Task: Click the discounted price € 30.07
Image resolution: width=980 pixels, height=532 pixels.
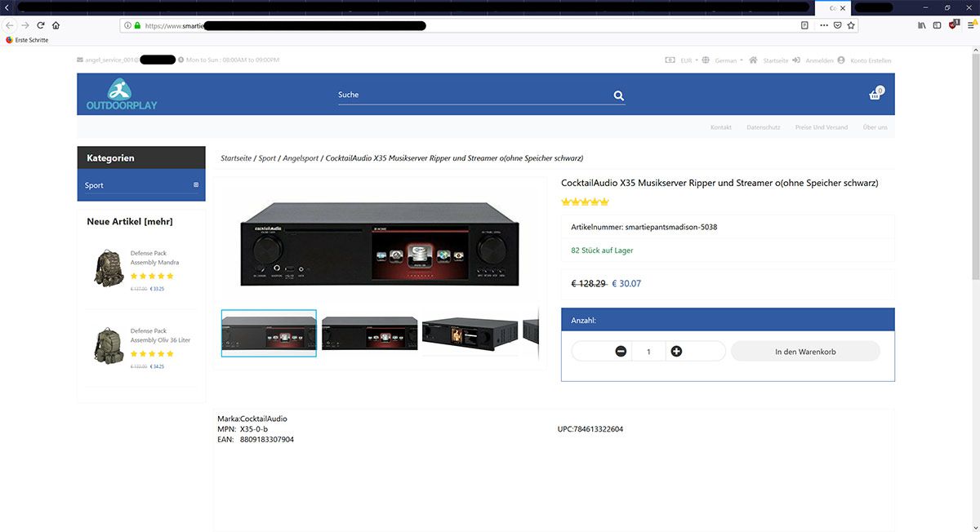Action: coord(626,284)
